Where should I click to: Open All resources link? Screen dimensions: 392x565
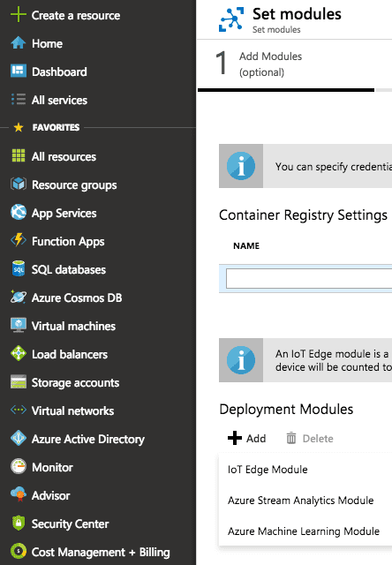(x=64, y=156)
